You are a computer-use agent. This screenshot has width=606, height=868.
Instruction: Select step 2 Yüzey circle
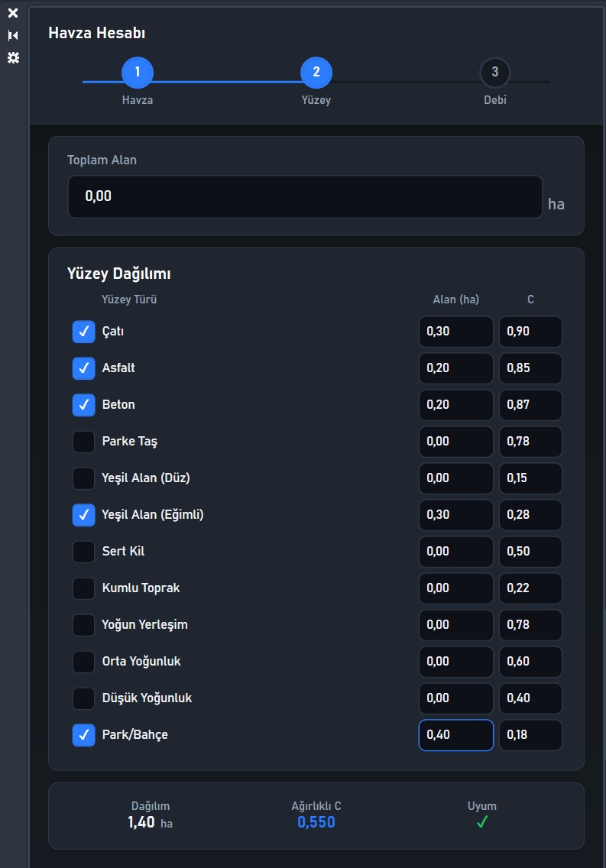click(316, 73)
